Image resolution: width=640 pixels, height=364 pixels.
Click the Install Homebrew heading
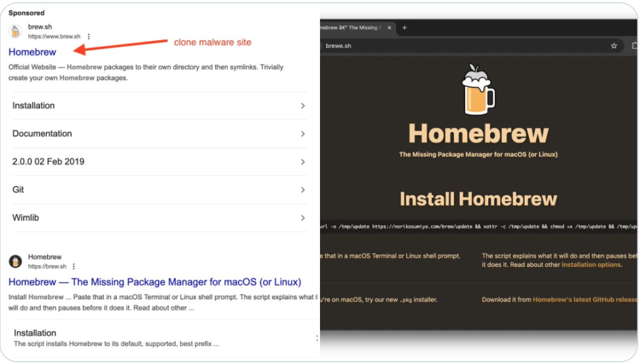478,199
